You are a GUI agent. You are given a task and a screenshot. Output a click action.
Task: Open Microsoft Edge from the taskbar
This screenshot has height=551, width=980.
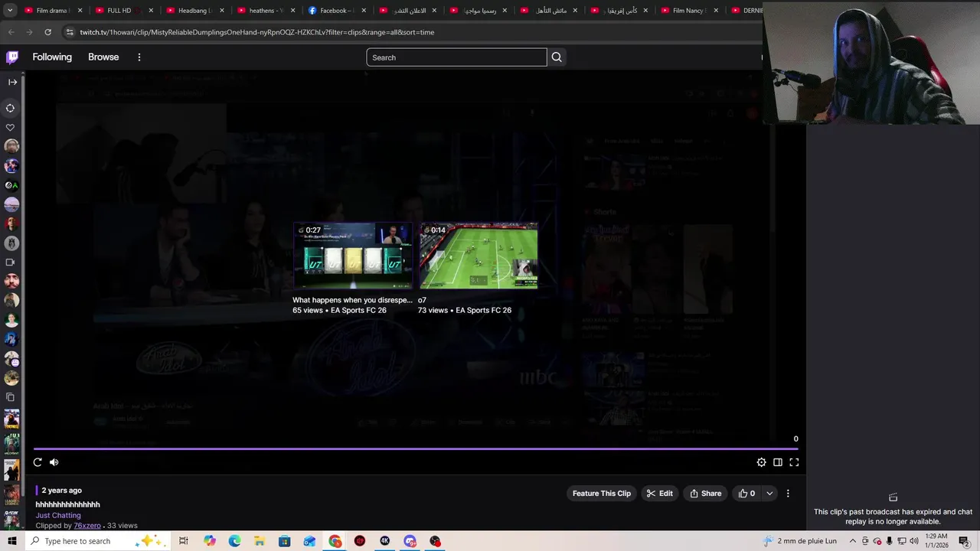click(x=234, y=541)
